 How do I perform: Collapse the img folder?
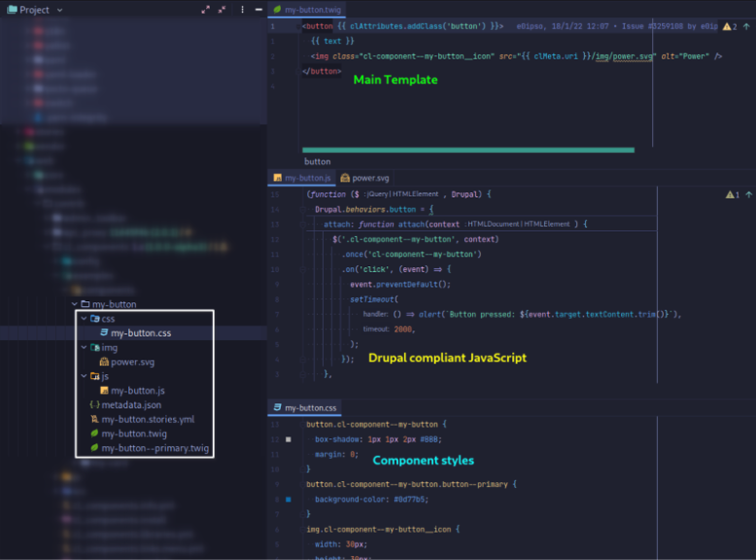(83, 347)
